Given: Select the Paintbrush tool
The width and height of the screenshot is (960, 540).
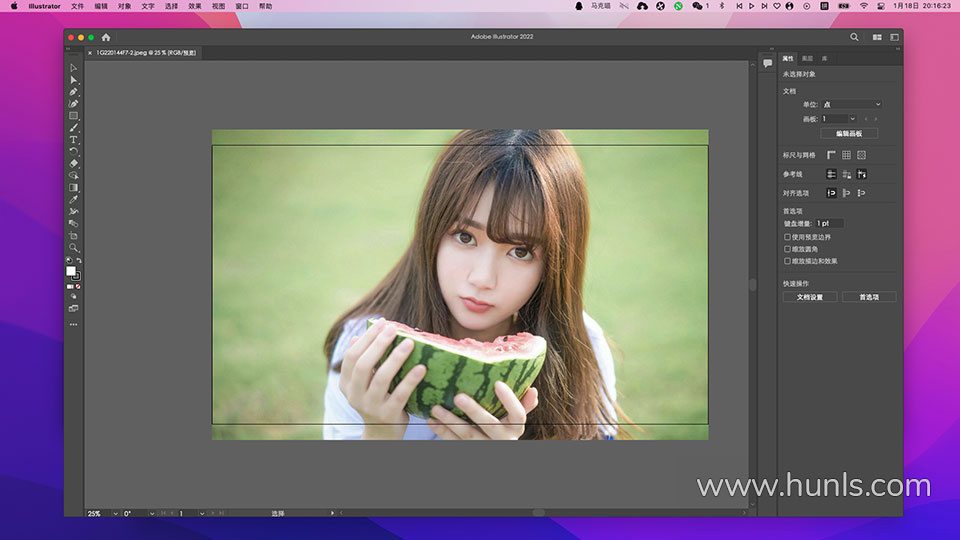Looking at the screenshot, I should pyautogui.click(x=73, y=127).
